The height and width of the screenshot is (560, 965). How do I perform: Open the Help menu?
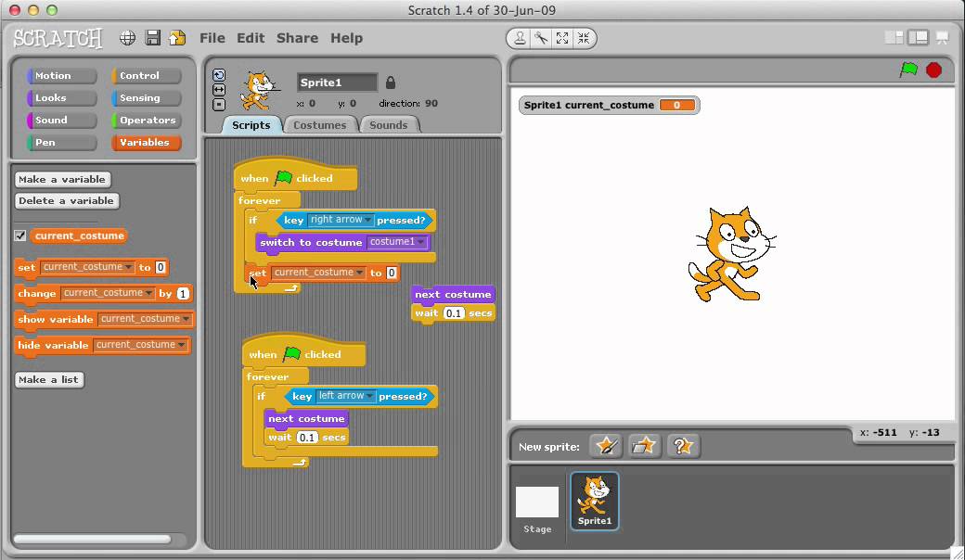(x=346, y=38)
